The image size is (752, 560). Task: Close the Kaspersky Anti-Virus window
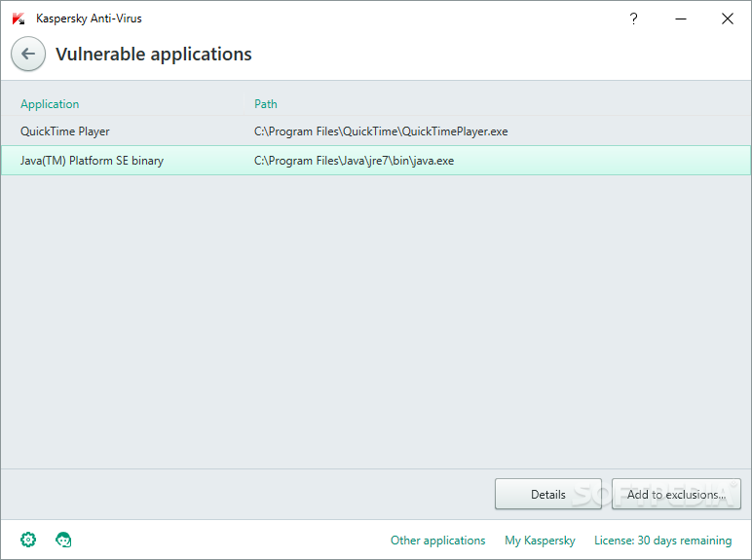click(727, 19)
